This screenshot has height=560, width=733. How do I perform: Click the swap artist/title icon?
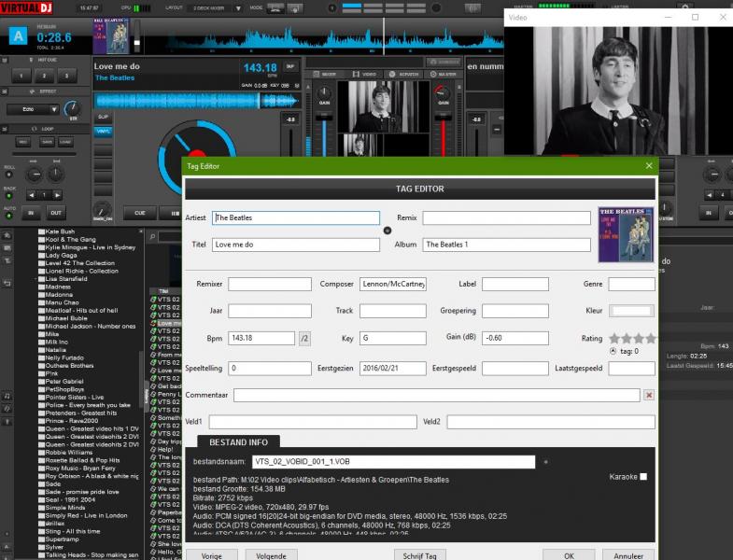click(388, 231)
